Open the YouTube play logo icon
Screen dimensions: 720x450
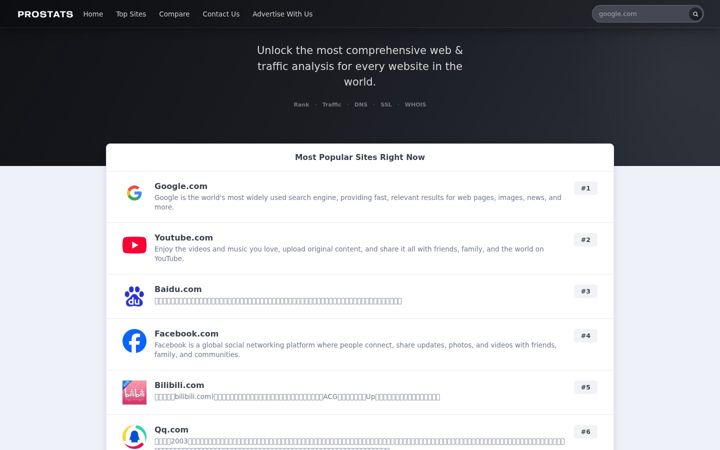(134, 245)
